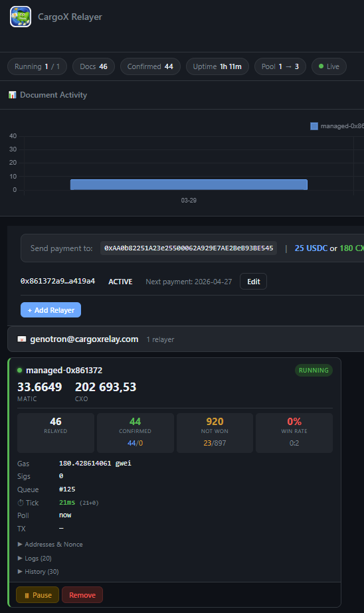Pause the managed-0x861372 relayer
This screenshot has height=613, width=364.
tap(38, 595)
